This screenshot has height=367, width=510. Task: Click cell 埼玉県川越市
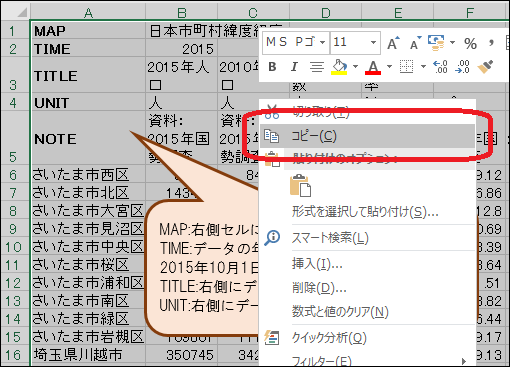click(x=88, y=355)
